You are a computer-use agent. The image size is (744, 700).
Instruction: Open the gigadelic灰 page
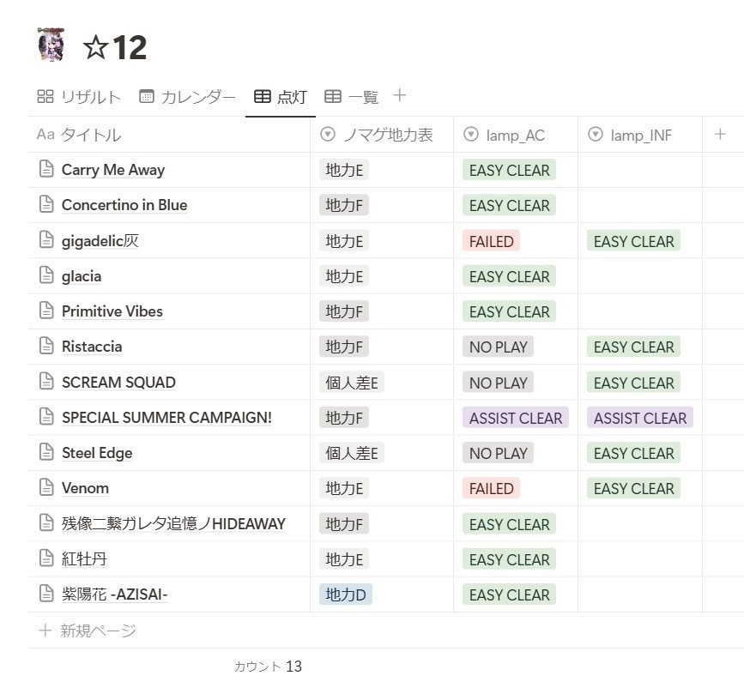[100, 240]
